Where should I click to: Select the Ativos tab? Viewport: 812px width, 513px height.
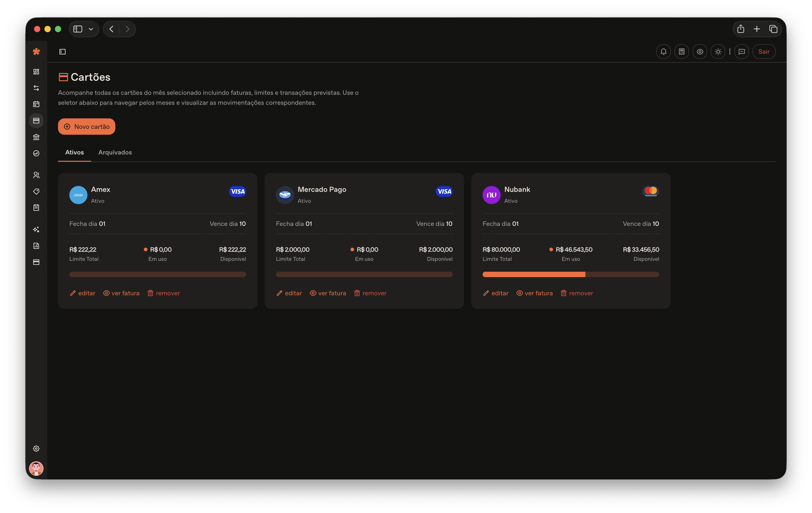pyautogui.click(x=74, y=152)
